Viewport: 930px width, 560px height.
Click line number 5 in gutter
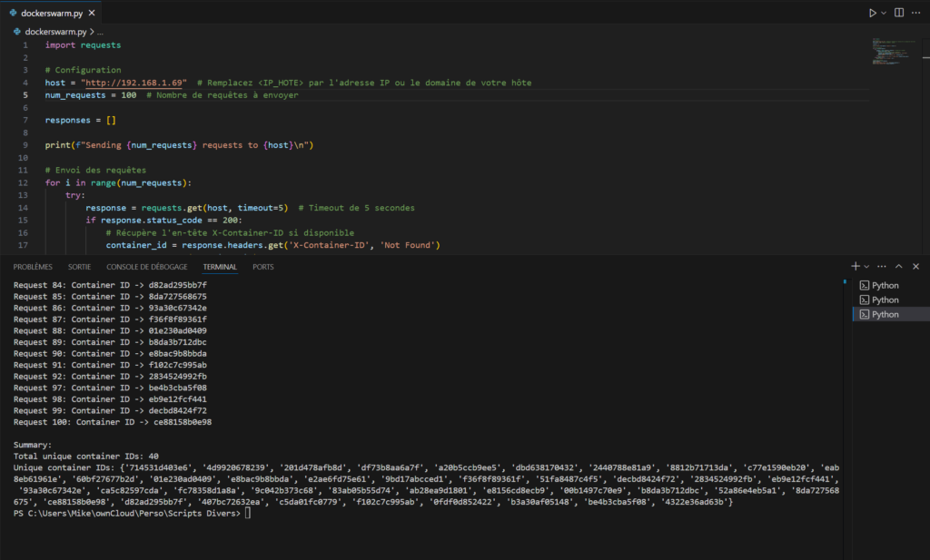[x=25, y=94]
